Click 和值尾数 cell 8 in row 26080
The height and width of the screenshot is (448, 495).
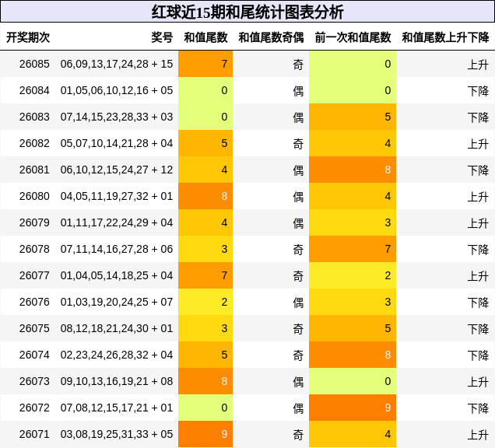(205, 196)
